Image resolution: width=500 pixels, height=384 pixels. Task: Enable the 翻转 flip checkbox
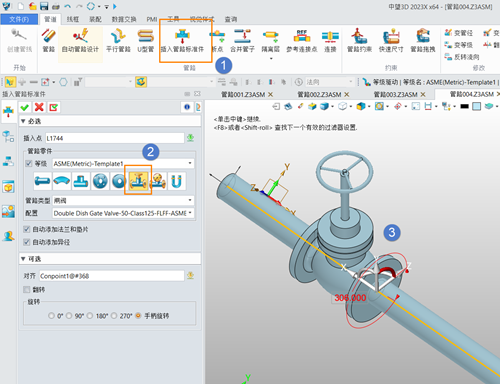pyautogui.click(x=27, y=289)
